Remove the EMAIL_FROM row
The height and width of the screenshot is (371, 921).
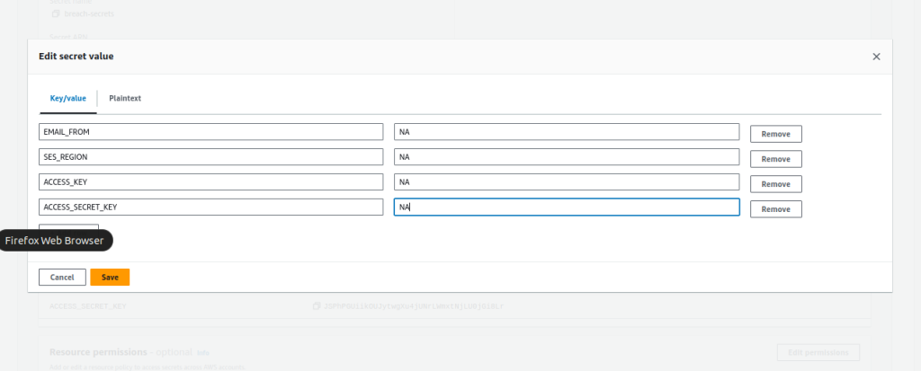click(775, 134)
